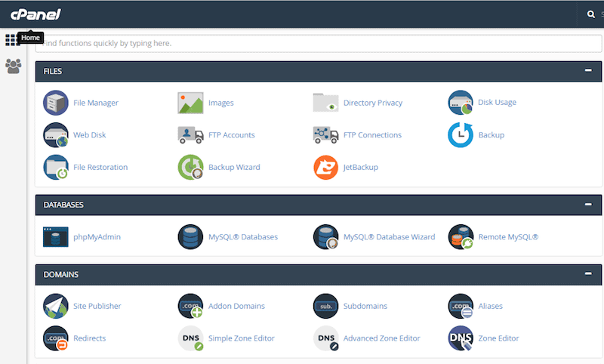Open the FTP Connections icon
The width and height of the screenshot is (604, 364).
tap(325, 135)
